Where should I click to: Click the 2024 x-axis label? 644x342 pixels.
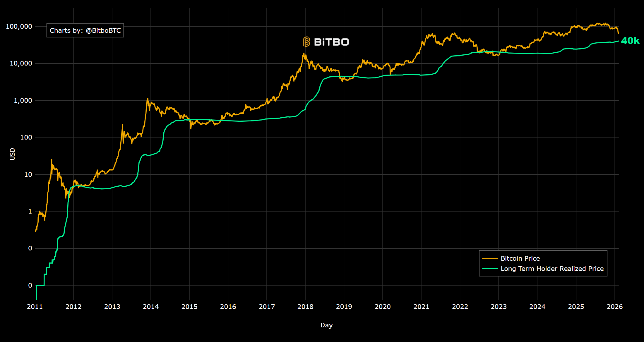click(x=537, y=307)
